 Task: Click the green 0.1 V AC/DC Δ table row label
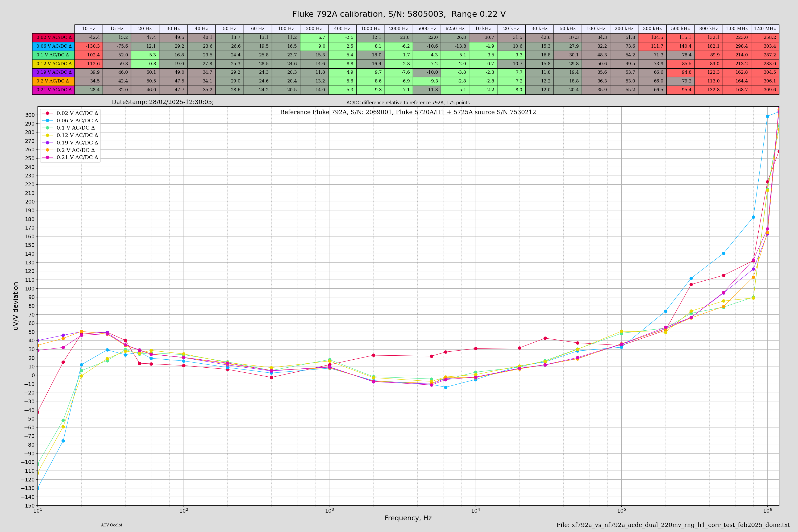[54, 55]
